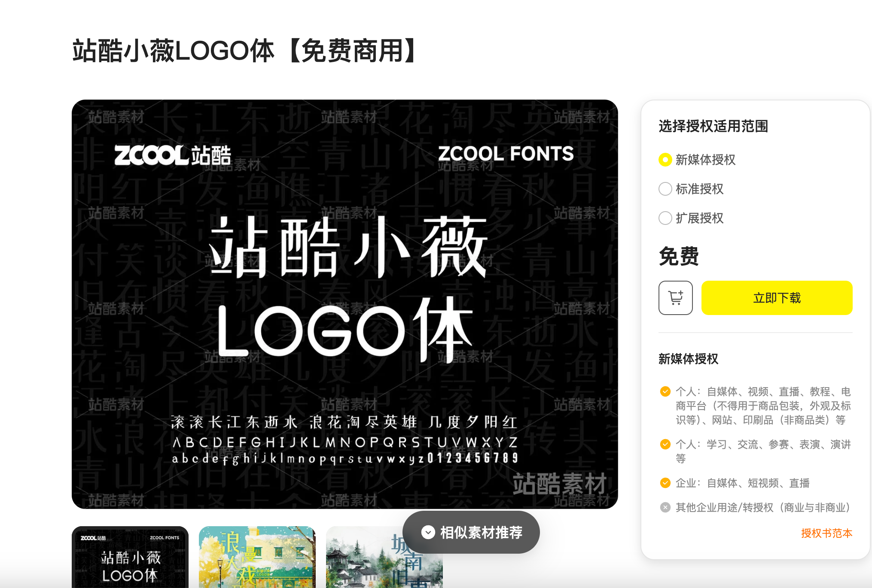Click the checkmark icon beside 个人：自媒体、视频

point(665,391)
